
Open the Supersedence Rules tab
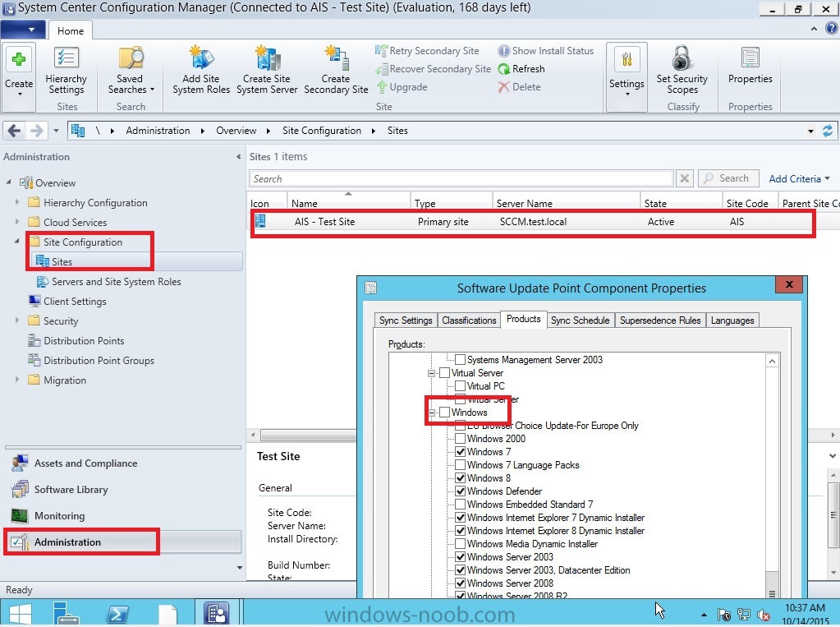click(660, 320)
